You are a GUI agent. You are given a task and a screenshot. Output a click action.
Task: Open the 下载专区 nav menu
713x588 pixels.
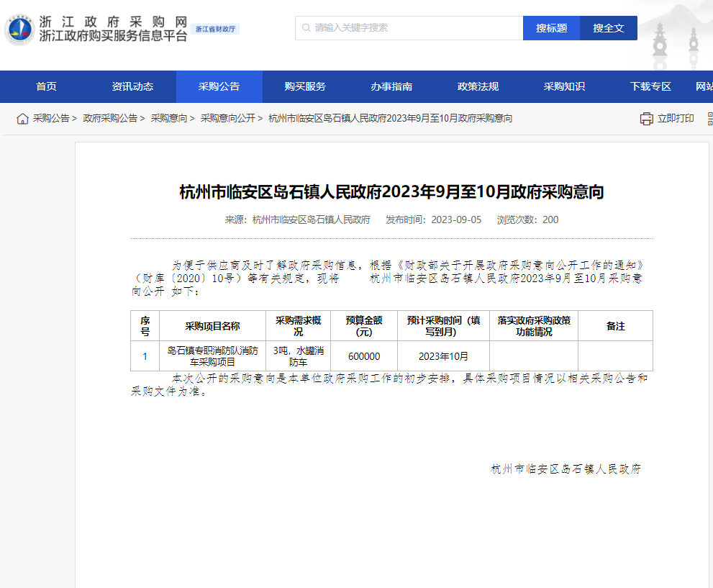(x=650, y=86)
